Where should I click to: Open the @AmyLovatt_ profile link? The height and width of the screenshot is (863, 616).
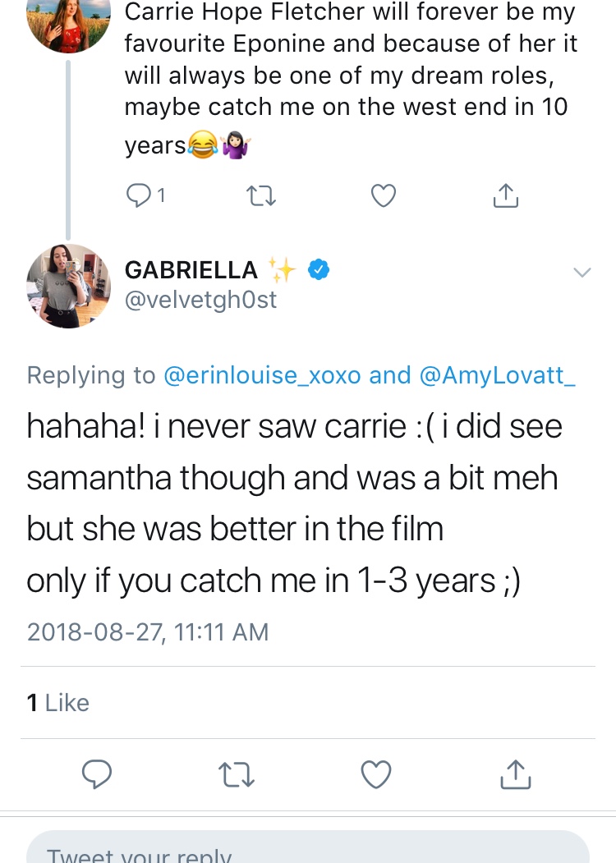(x=497, y=375)
